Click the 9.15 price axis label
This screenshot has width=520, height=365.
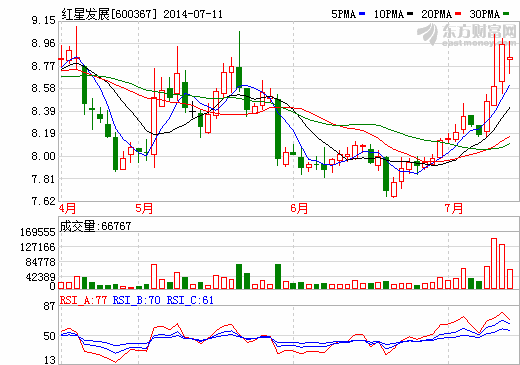point(44,21)
